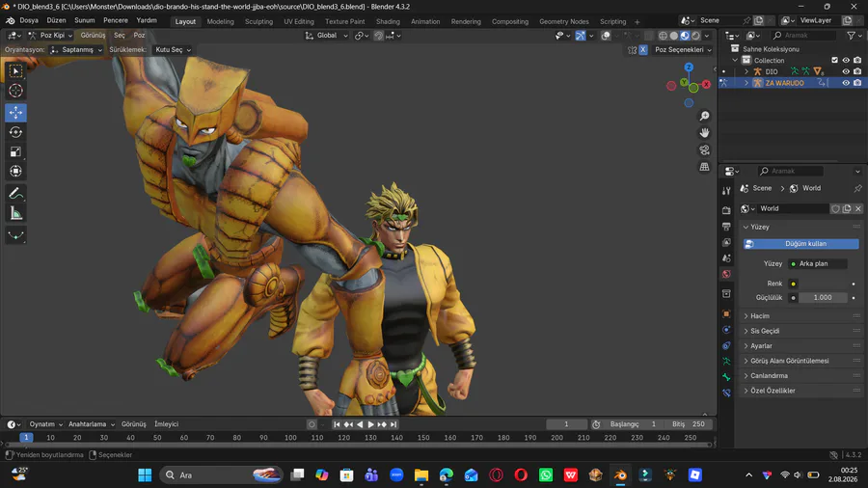This screenshot has width=868, height=488.
Task: Switch to the Modeling workspace tab
Action: pos(220,21)
